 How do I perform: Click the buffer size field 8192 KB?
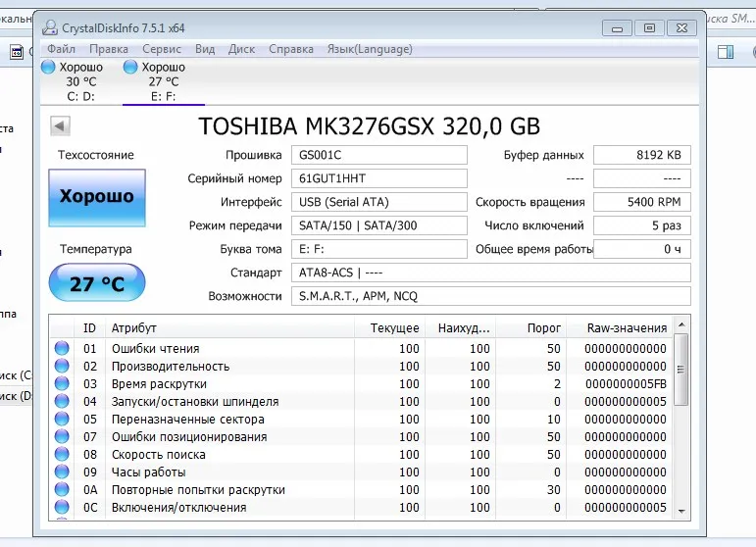click(641, 155)
